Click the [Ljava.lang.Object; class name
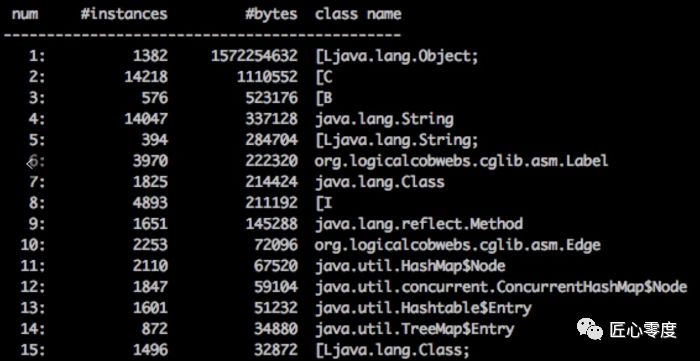The height and width of the screenshot is (361, 700). click(x=396, y=57)
